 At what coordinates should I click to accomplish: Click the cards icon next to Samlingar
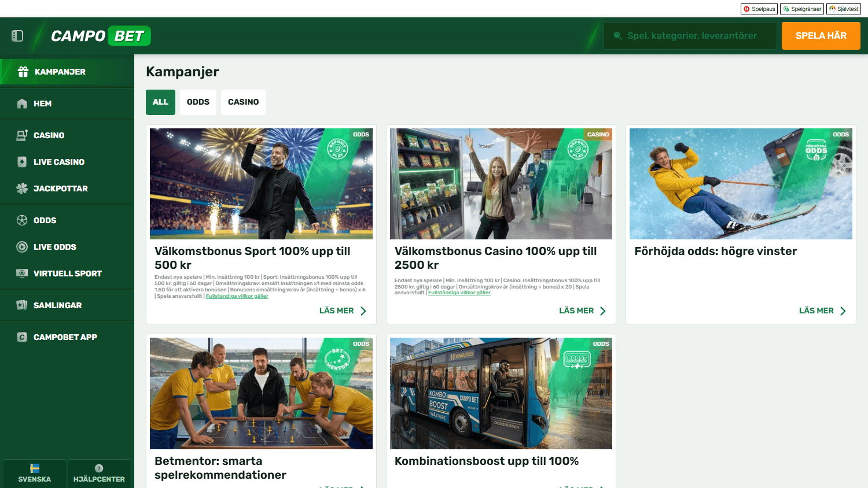(22, 305)
